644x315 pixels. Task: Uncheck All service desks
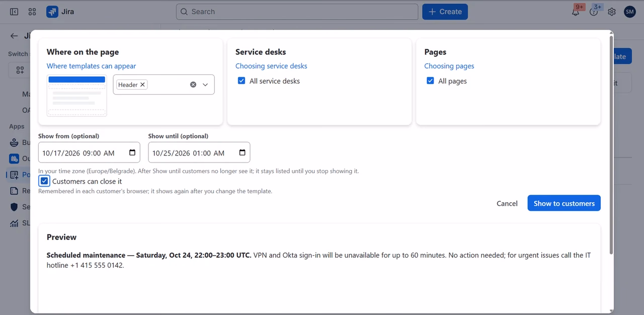coord(242,81)
